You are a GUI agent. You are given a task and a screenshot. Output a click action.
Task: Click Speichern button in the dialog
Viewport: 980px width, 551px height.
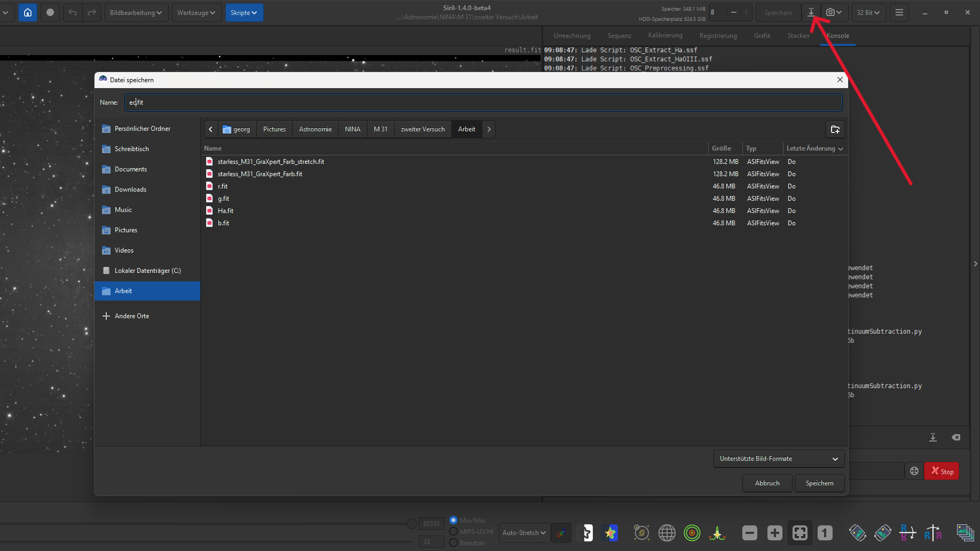pos(819,483)
